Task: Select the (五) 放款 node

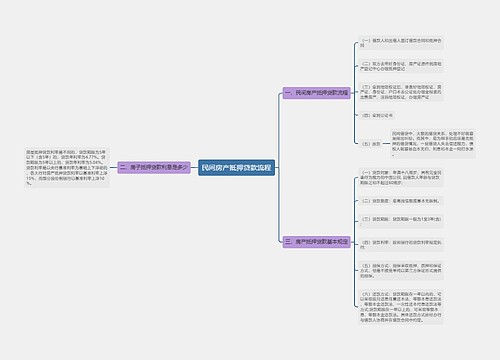Action: (x=371, y=144)
